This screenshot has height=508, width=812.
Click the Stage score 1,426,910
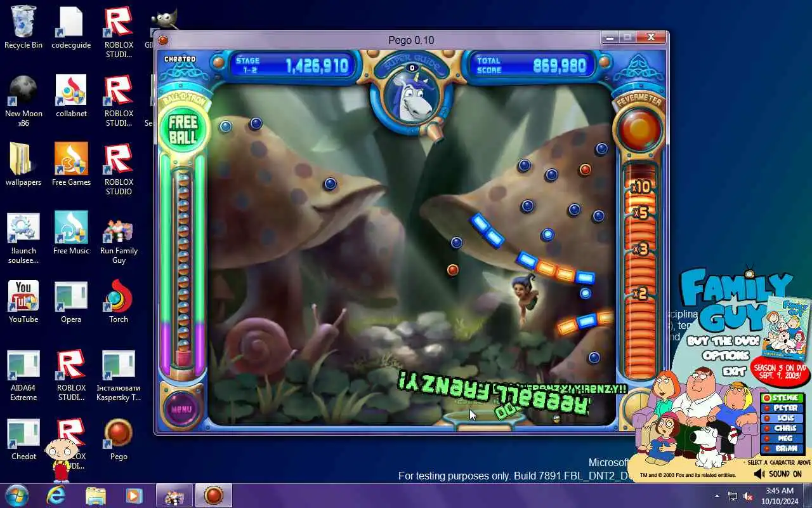(317, 65)
